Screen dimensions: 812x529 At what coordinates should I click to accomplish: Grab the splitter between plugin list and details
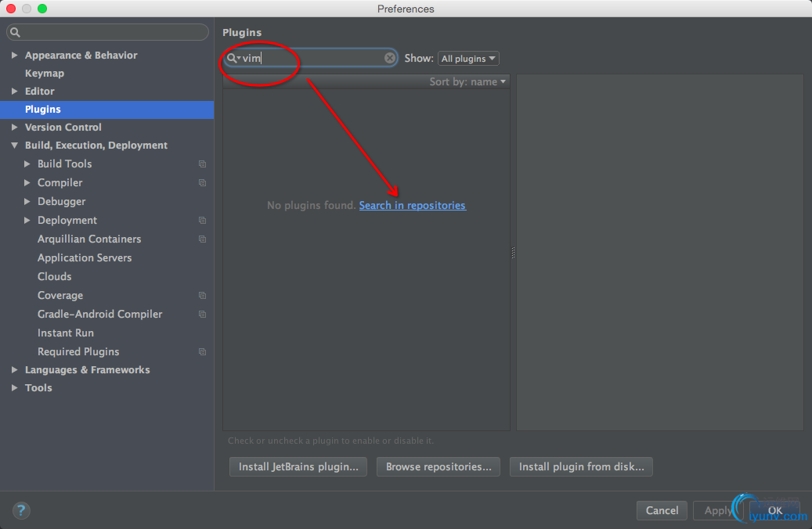[x=513, y=253]
